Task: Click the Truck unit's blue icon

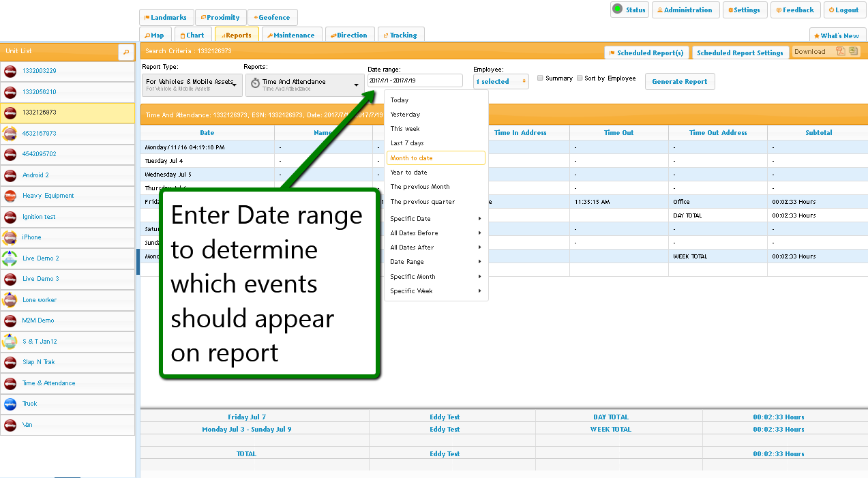Action: click(10, 404)
